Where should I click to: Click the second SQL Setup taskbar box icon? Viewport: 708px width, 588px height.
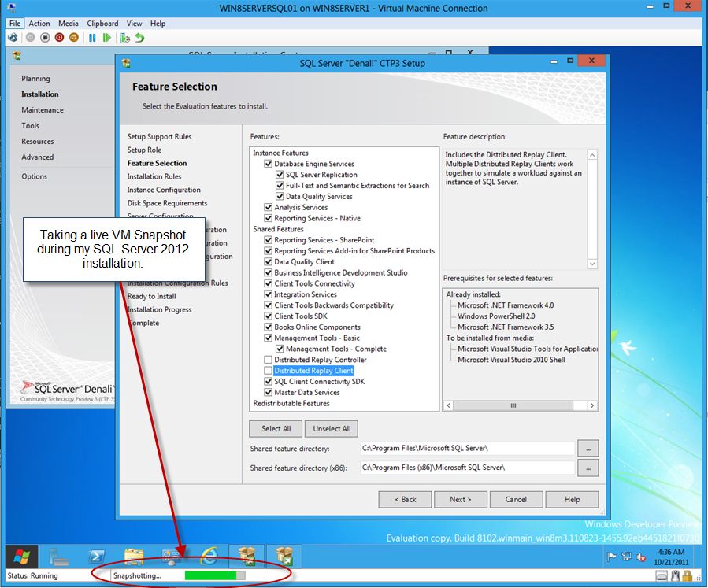tap(284, 557)
